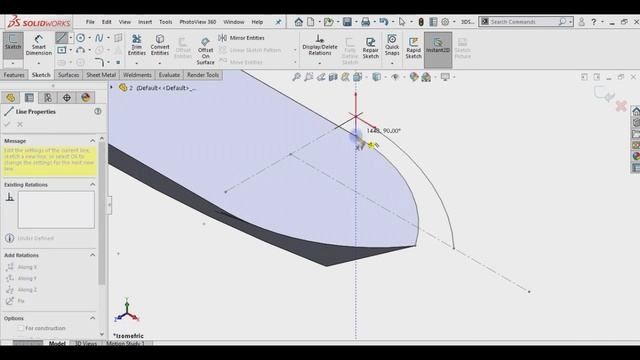
Task: Switch to the Features tab
Action: coord(14,75)
